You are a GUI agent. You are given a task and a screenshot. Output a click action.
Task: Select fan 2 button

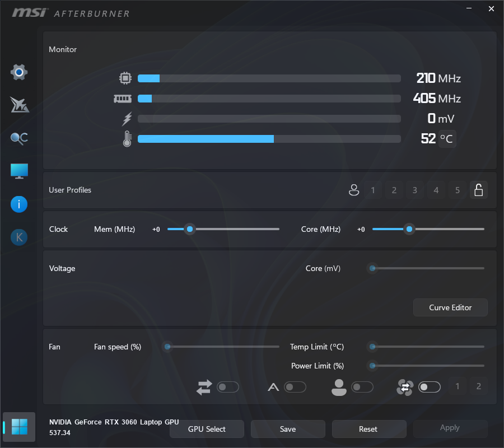point(479,386)
